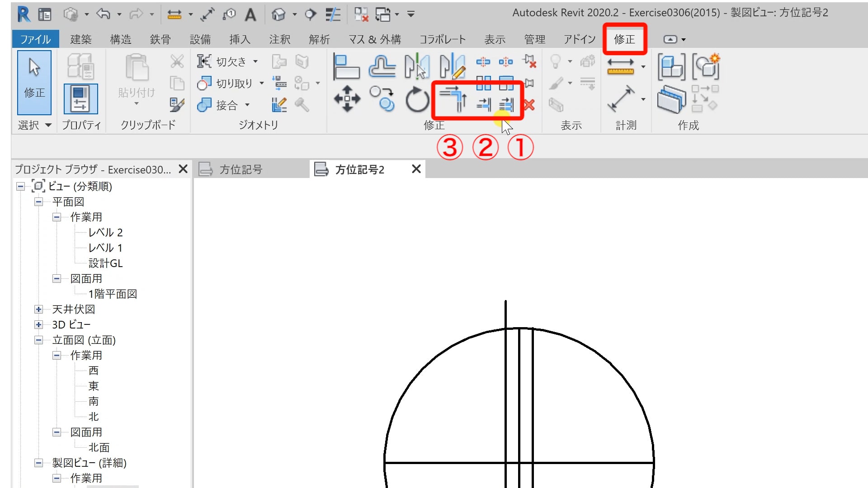Expand the 3D ビュー tree node
The image size is (868, 488).
pos(39,325)
